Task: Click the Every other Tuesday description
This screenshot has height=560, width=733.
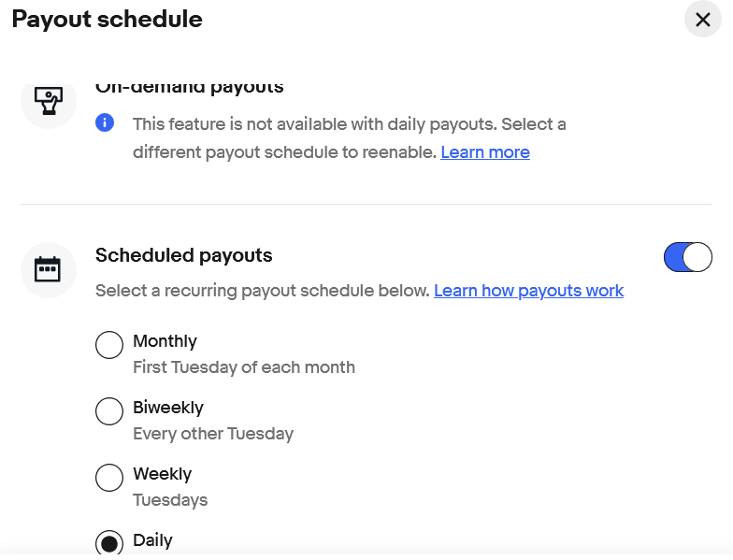Action: [213, 434]
